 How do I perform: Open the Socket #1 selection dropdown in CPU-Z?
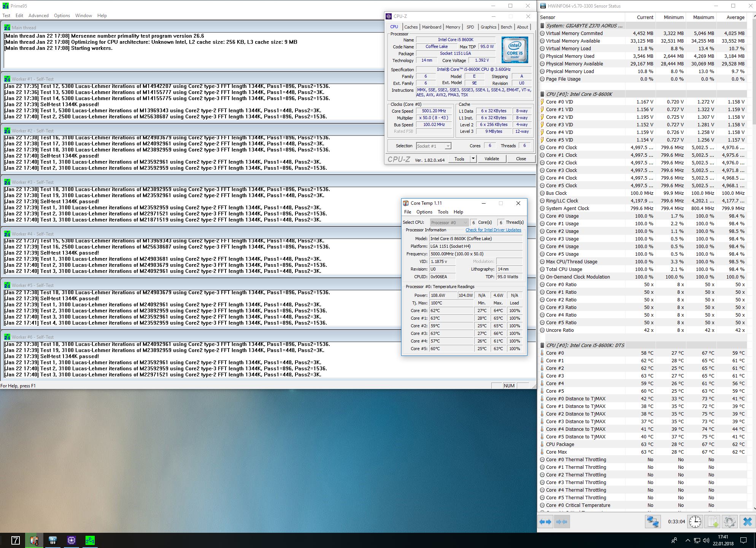pyautogui.click(x=434, y=146)
